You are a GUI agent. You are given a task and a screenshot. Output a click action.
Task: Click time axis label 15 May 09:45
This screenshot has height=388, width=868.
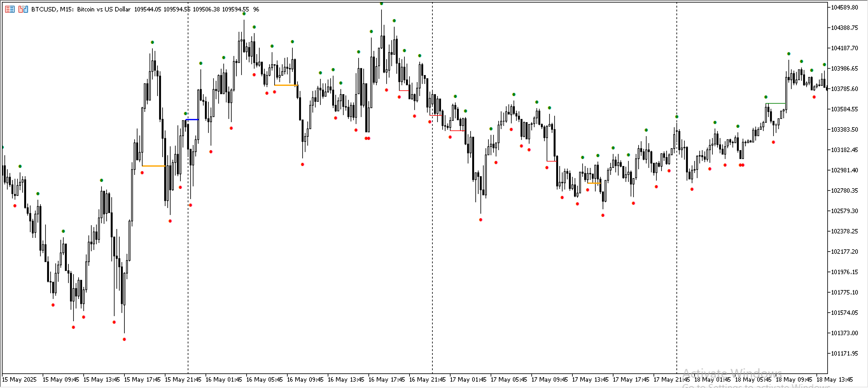[61, 380]
